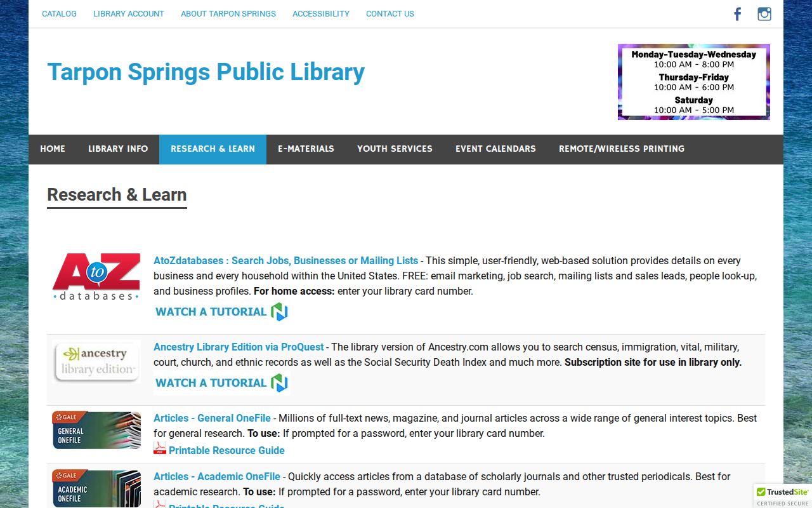Click the Ancestry Library Edition logo
Viewport: 812px width, 508px height.
pyautogui.click(x=96, y=361)
